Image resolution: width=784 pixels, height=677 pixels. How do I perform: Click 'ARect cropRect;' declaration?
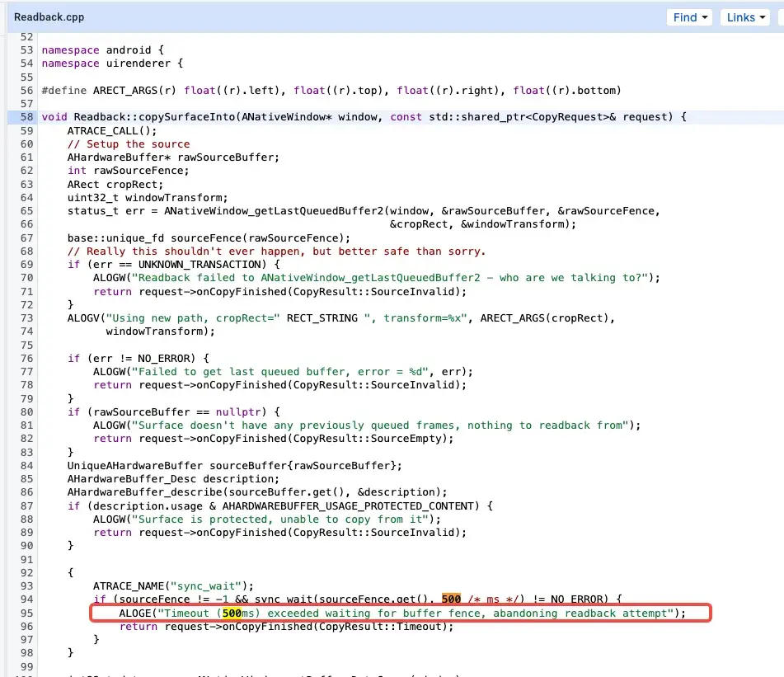click(115, 185)
